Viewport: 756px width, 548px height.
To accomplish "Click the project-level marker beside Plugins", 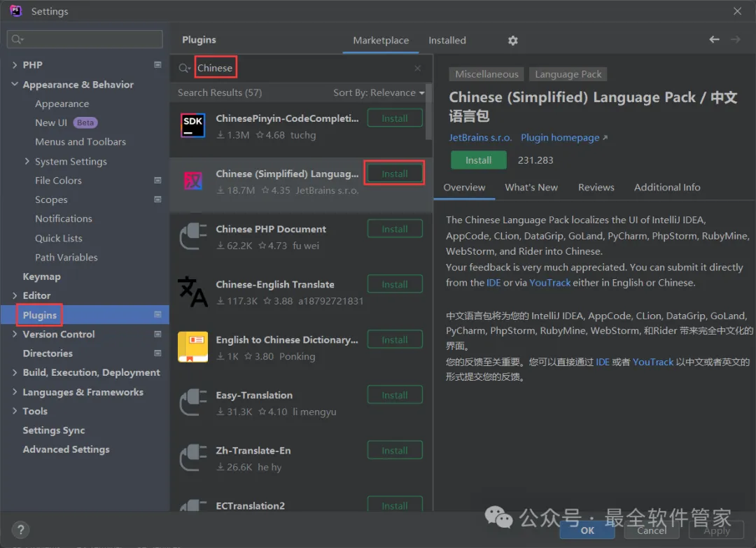I will [157, 314].
